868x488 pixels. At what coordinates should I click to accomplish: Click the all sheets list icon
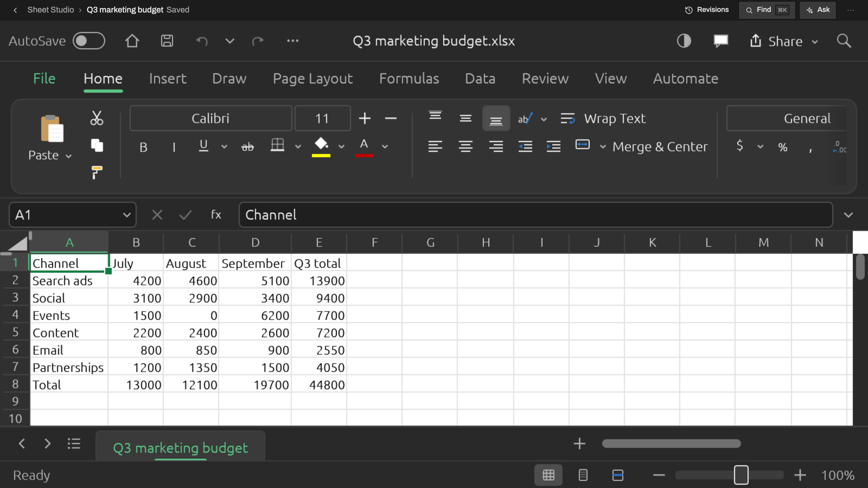[74, 444]
